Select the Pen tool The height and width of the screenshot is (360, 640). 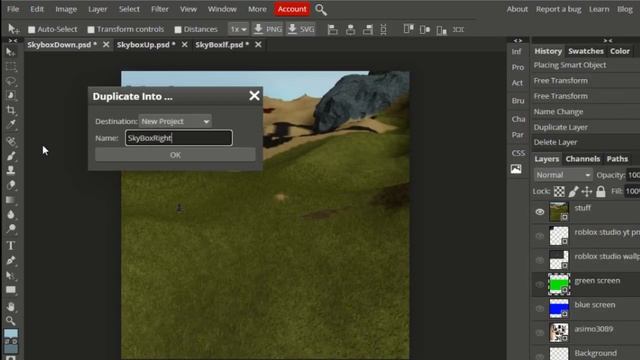pos(11,260)
